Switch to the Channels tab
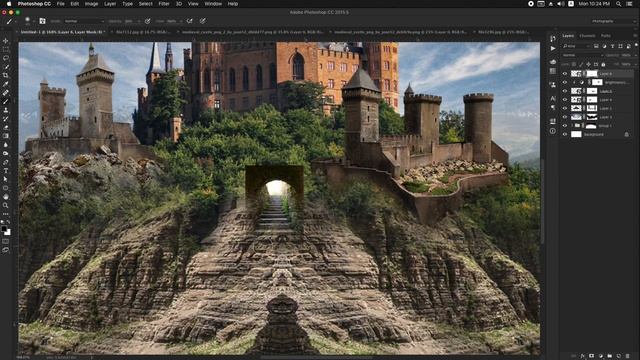 tap(587, 36)
